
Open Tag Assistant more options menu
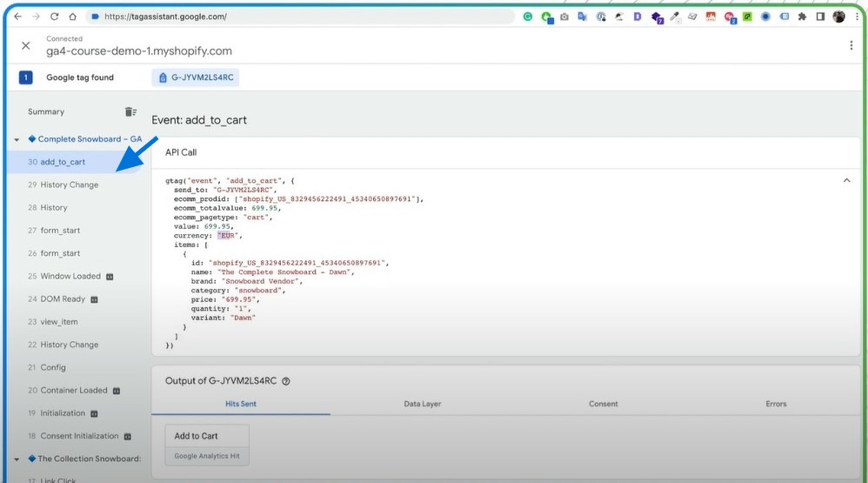tap(851, 45)
